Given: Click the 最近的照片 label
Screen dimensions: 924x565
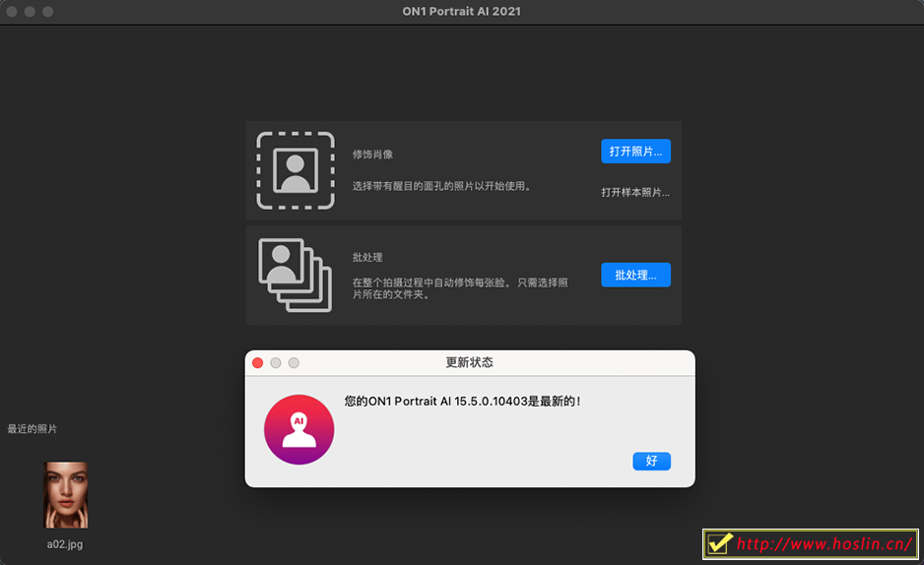Looking at the screenshot, I should (x=32, y=429).
